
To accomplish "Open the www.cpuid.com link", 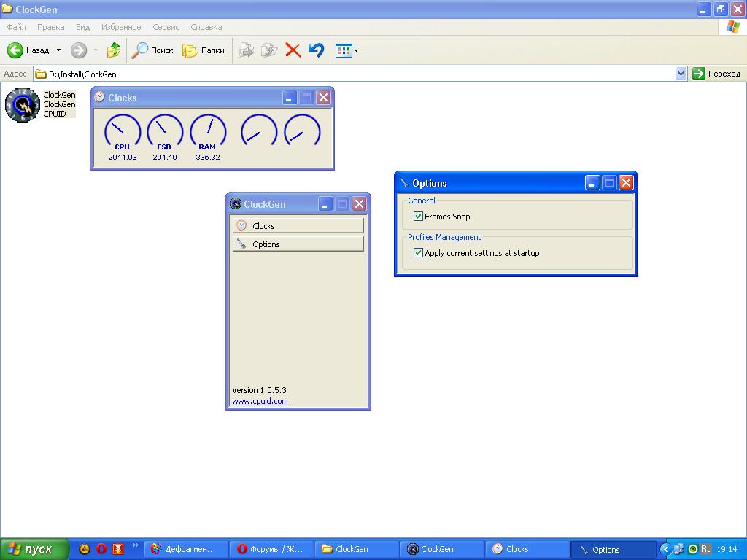I will (x=260, y=401).
